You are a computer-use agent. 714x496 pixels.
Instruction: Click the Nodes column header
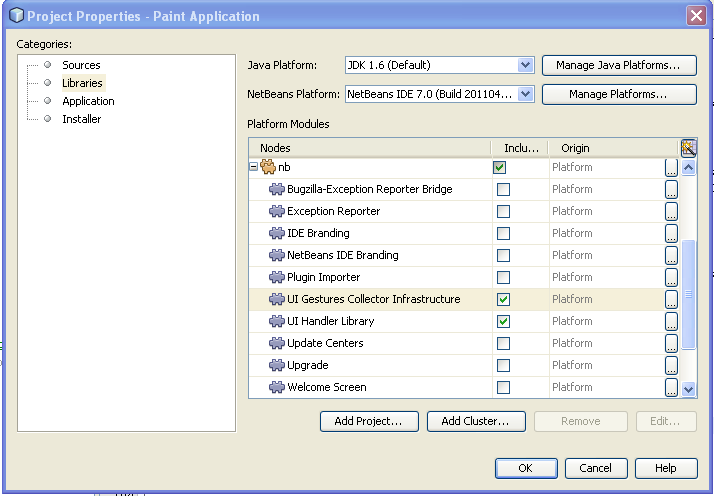(370, 148)
